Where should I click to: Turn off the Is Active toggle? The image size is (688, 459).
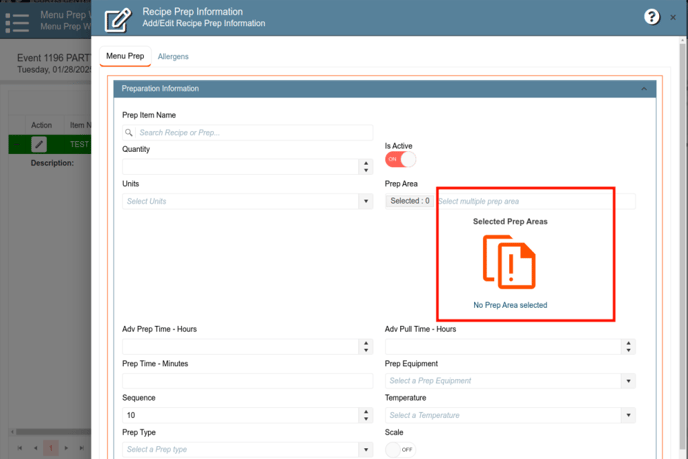400,160
